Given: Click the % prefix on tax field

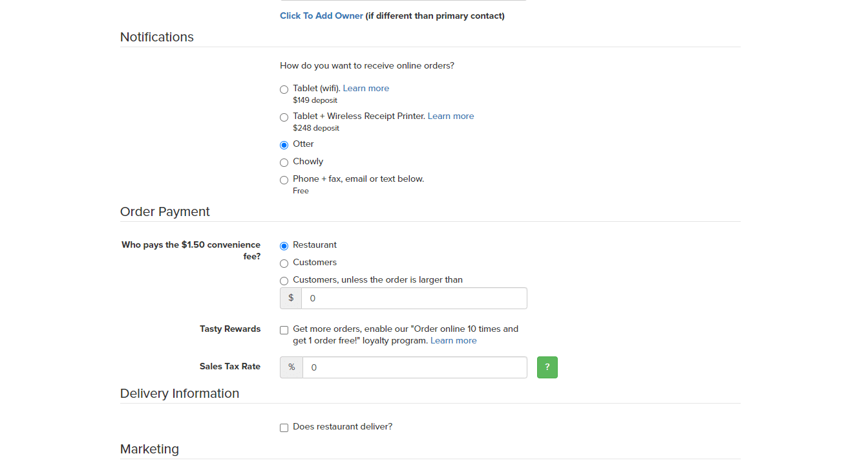Looking at the screenshot, I should (x=291, y=367).
